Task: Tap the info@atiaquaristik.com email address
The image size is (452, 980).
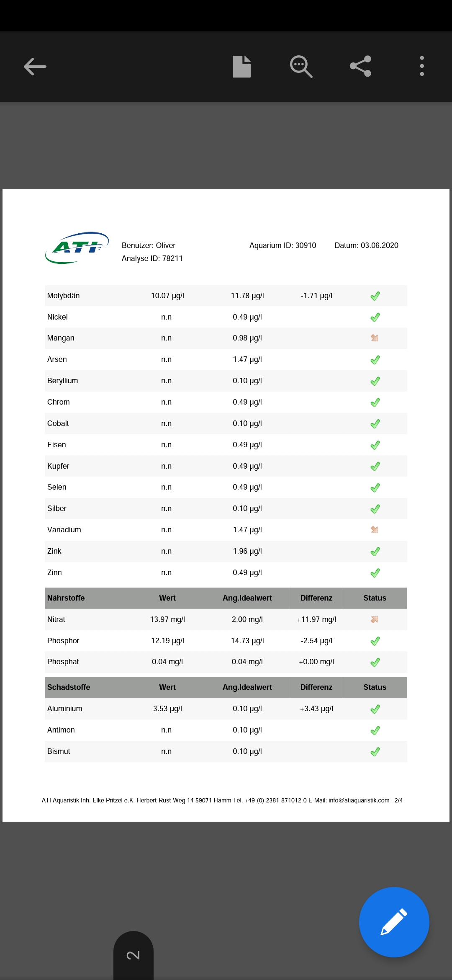Action: pyautogui.click(x=359, y=800)
